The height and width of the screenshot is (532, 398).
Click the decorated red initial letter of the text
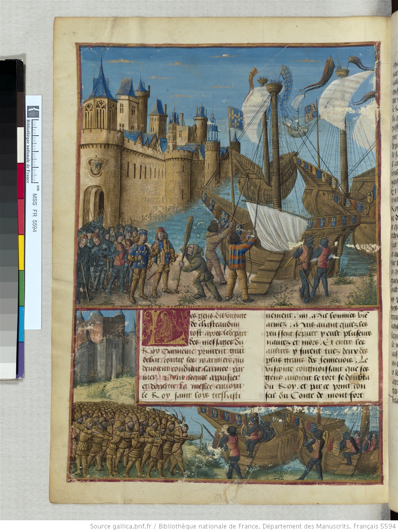(166, 328)
